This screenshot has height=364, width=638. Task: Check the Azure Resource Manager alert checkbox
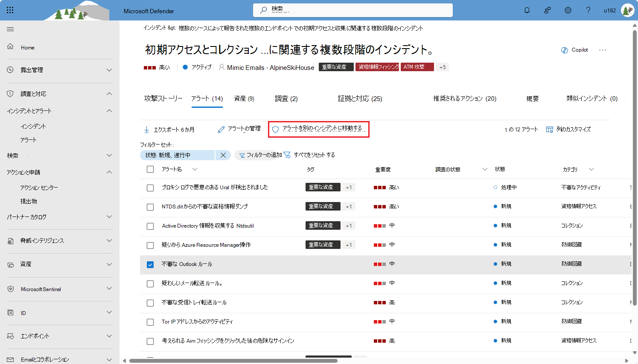point(150,246)
